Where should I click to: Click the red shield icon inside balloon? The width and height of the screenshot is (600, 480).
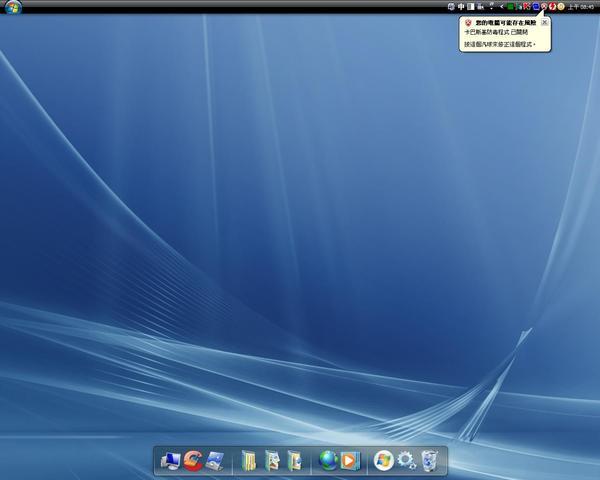(468, 23)
